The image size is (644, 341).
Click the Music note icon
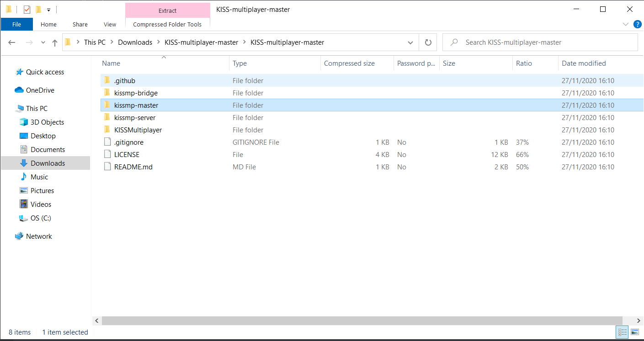[24, 177]
